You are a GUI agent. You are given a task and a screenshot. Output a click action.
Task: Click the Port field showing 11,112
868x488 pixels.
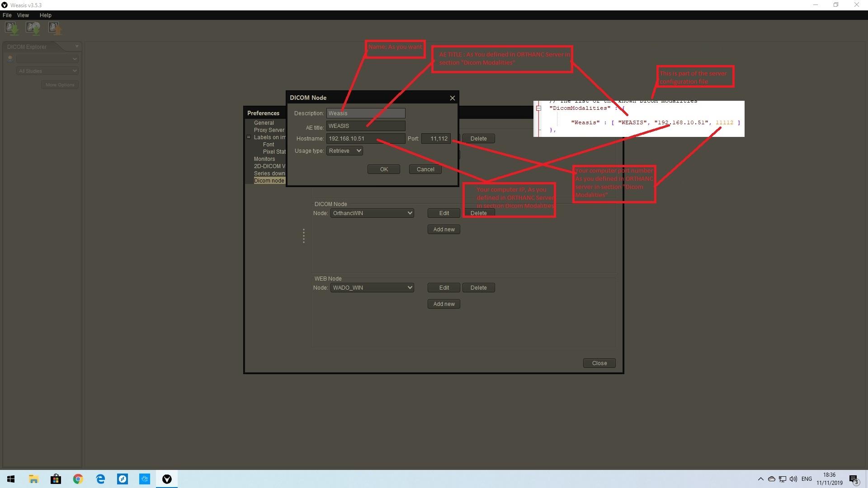point(436,139)
